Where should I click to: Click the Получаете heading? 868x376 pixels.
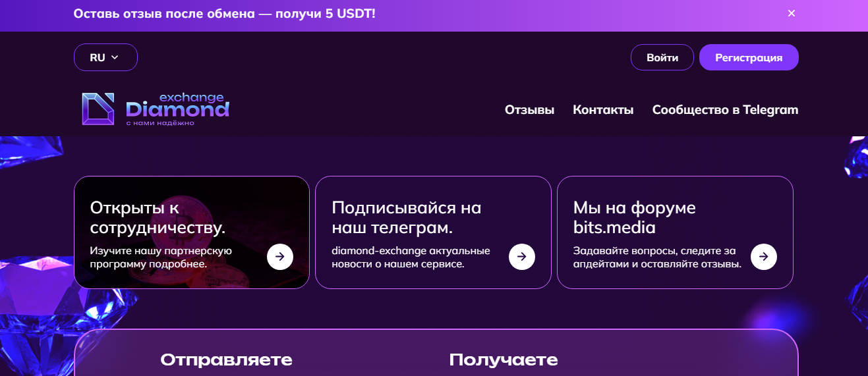[x=504, y=360]
